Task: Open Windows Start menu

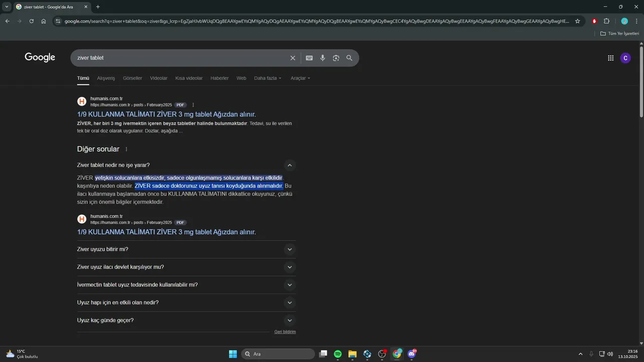Action: click(x=233, y=354)
